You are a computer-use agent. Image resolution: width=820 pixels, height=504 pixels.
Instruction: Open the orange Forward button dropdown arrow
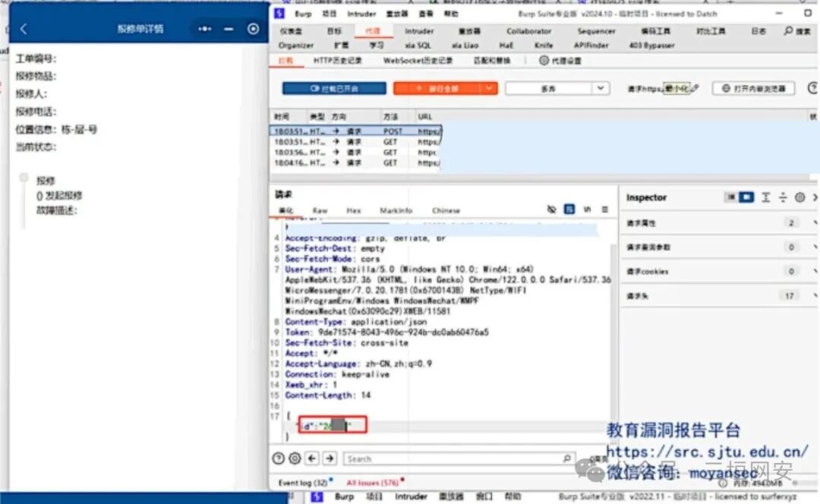tap(489, 88)
